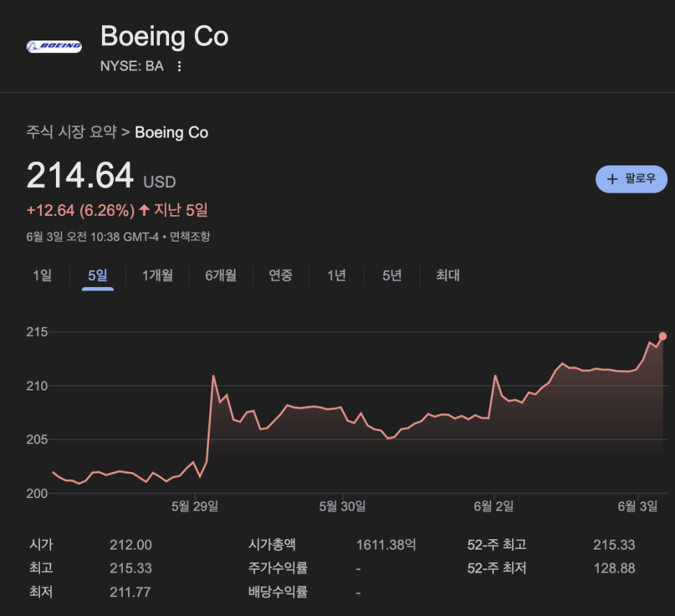675x616 pixels.
Task: Click the USD currency label
Action: point(160,182)
